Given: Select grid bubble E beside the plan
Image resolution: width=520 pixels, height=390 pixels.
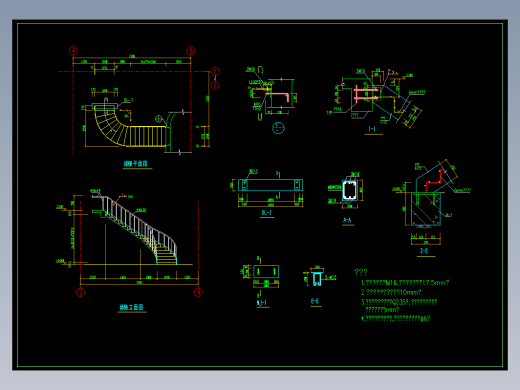Looking at the screenshot, I should tap(215, 72).
